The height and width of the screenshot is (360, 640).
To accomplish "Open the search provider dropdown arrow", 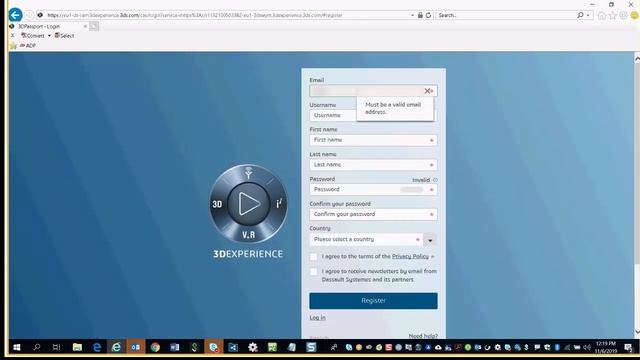I will 588,15.
